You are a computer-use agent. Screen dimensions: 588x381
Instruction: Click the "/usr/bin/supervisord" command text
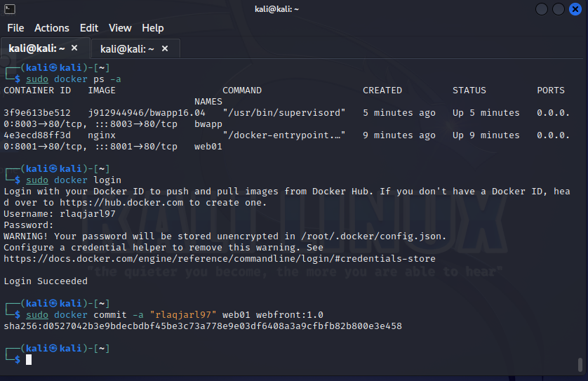point(284,113)
